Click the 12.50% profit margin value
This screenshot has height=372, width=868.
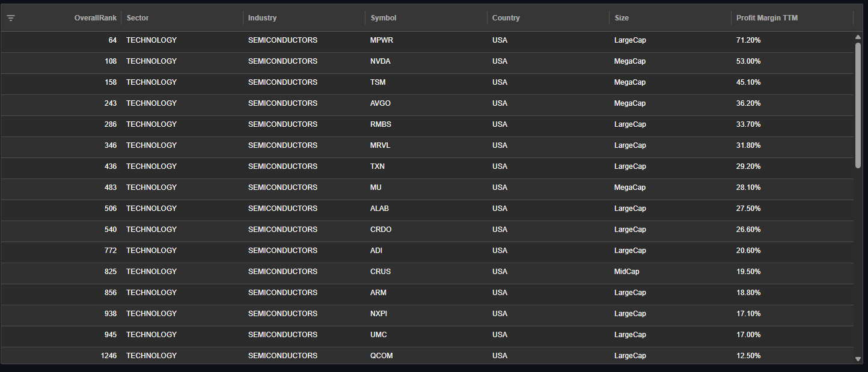click(x=748, y=356)
